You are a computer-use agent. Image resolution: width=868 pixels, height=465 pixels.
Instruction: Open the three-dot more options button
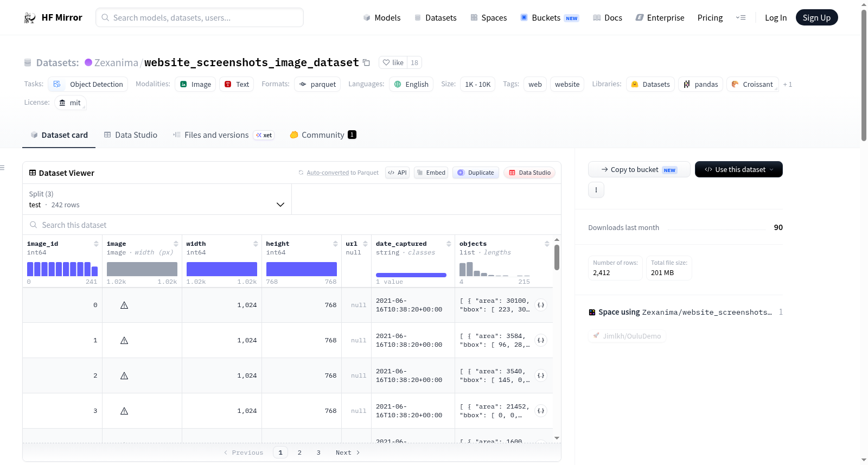[x=596, y=190]
